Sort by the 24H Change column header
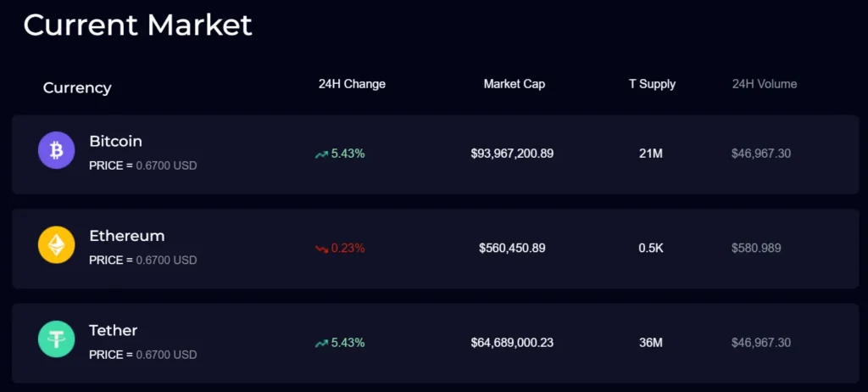The width and height of the screenshot is (868, 392). [x=352, y=84]
